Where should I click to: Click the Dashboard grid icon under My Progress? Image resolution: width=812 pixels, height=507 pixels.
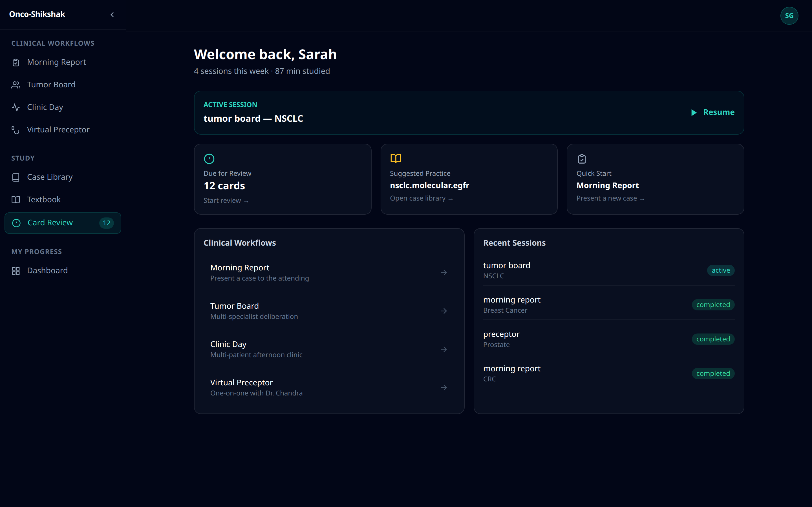[16, 271]
